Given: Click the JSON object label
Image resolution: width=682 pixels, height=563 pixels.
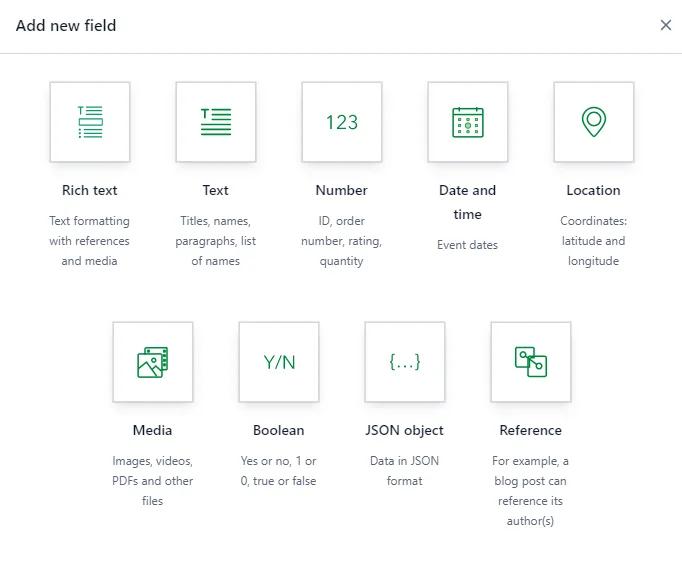Looking at the screenshot, I should pyautogui.click(x=405, y=430).
